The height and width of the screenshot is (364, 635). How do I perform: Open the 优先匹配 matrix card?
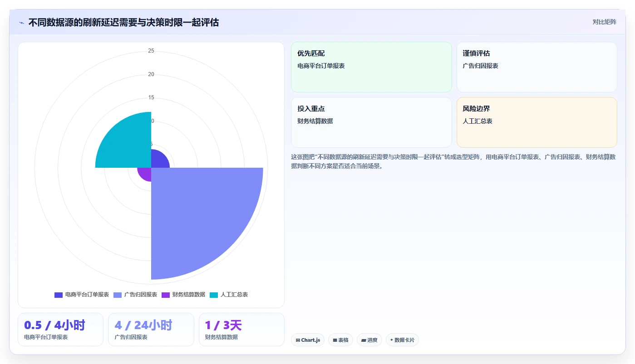[x=371, y=67]
